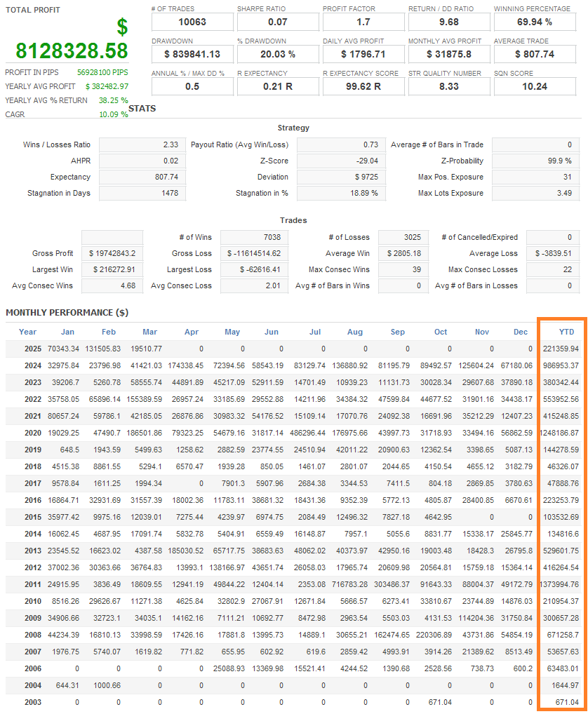Select the Max Lots Exposure field 3.49

click(x=535, y=193)
